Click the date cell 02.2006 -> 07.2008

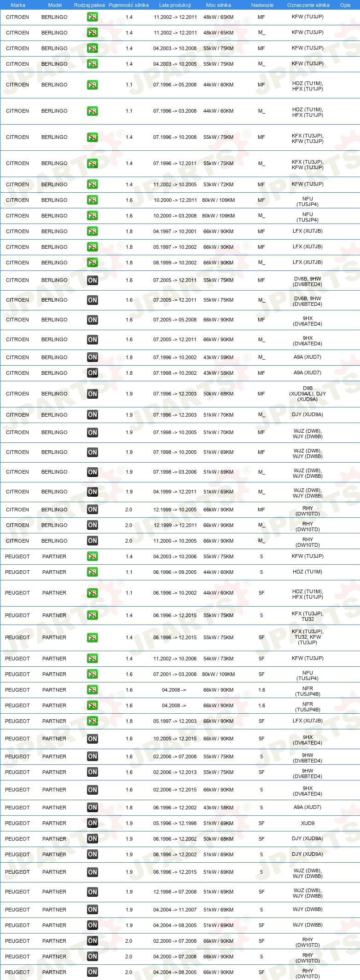tap(175, 756)
